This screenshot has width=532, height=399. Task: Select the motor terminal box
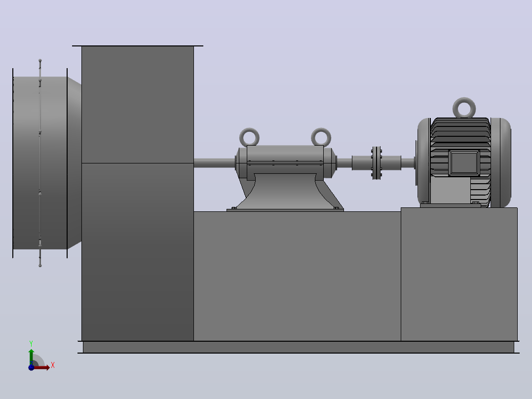point(464,163)
